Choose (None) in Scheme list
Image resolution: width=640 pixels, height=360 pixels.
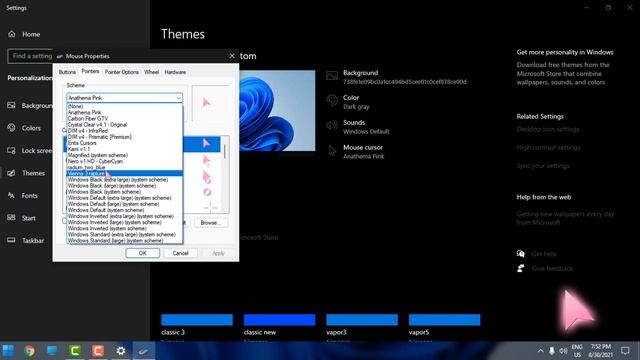[124, 106]
